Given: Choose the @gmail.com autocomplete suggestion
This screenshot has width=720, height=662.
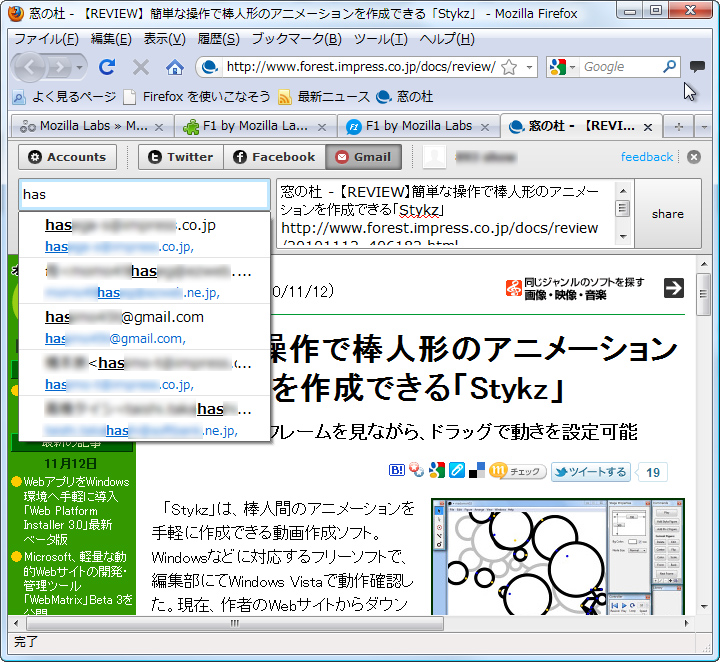Looking at the screenshot, I should (x=144, y=327).
